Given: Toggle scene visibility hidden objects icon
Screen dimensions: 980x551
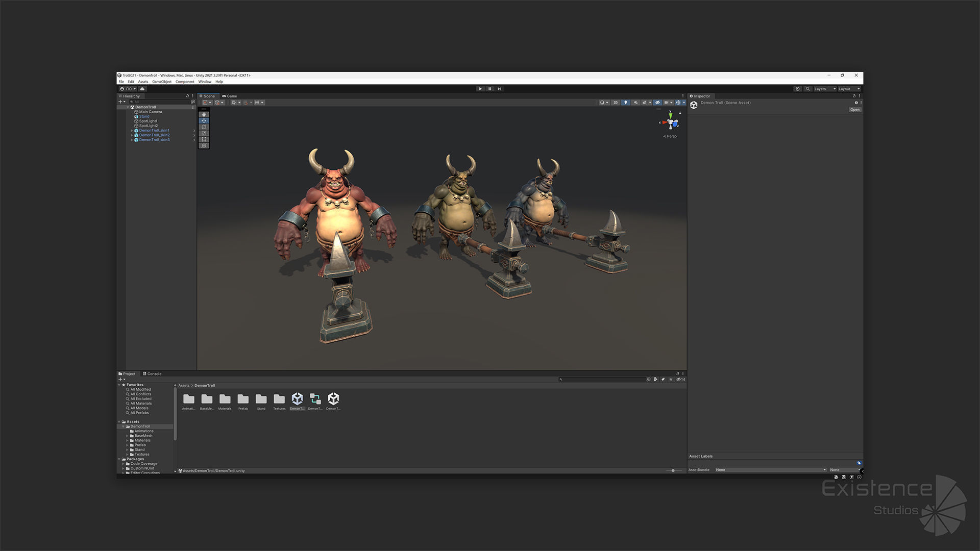Looking at the screenshot, I should pos(657,103).
